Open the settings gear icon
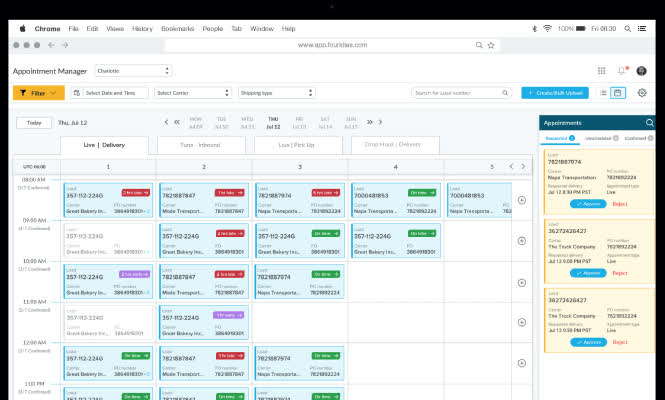 (x=642, y=93)
